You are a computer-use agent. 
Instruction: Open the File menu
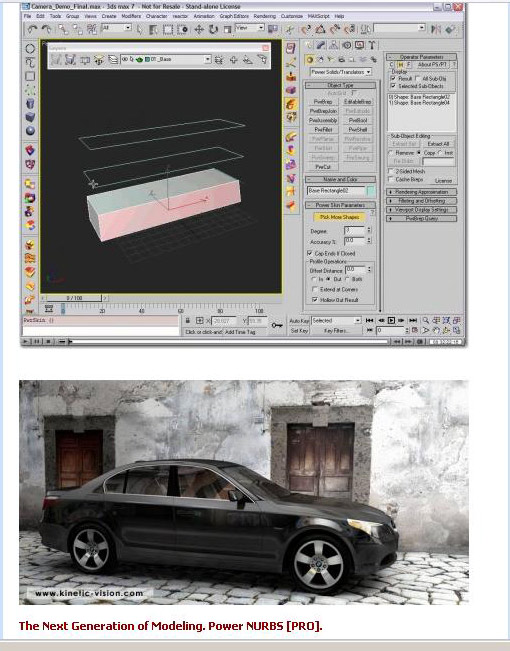(x=27, y=16)
